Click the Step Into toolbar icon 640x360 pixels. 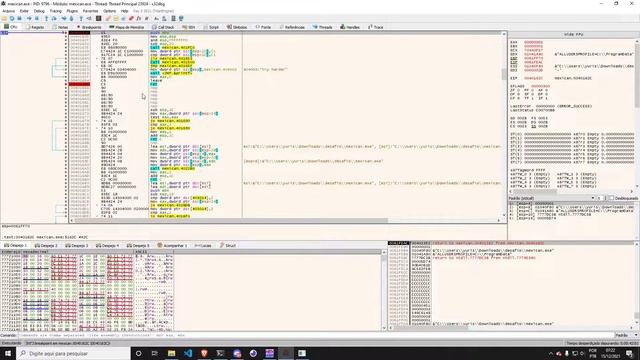tap(46, 18)
